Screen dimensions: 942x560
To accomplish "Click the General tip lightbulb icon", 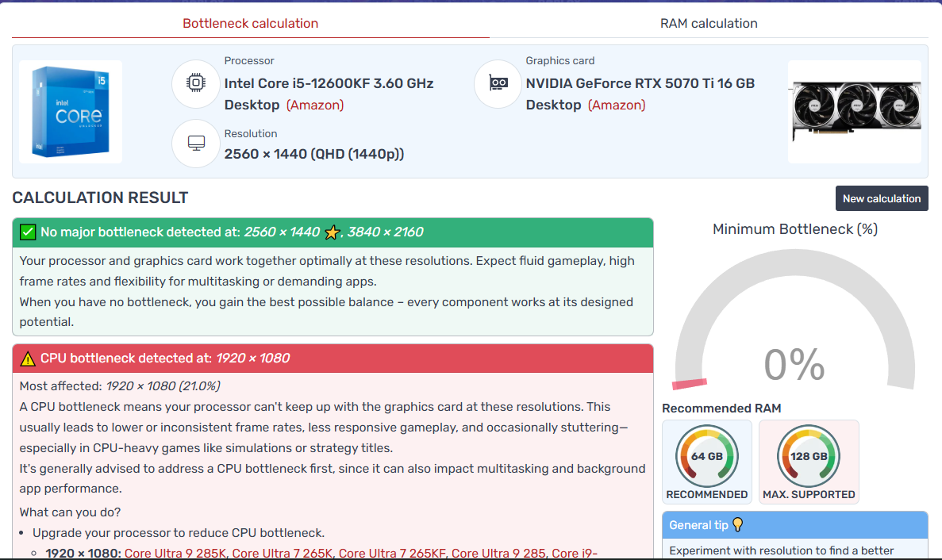I will [x=737, y=524].
